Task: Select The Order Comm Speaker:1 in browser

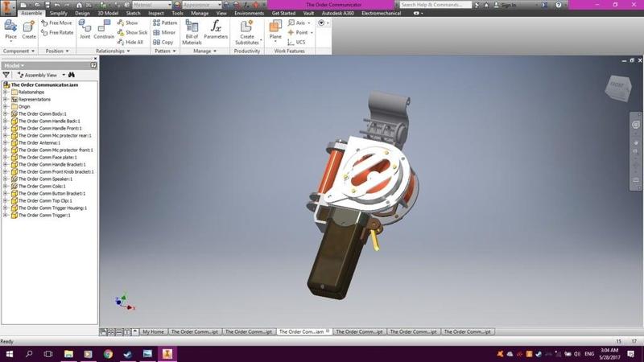Action: (x=45, y=179)
